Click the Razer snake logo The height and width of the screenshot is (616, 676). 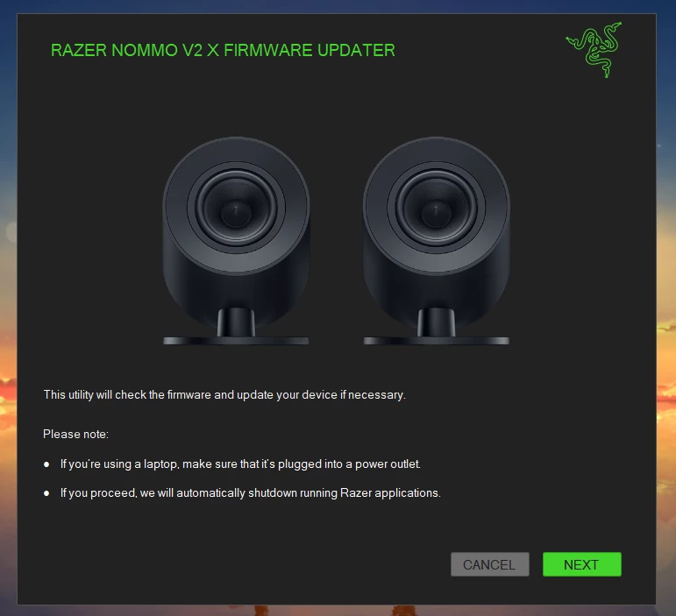[594, 50]
